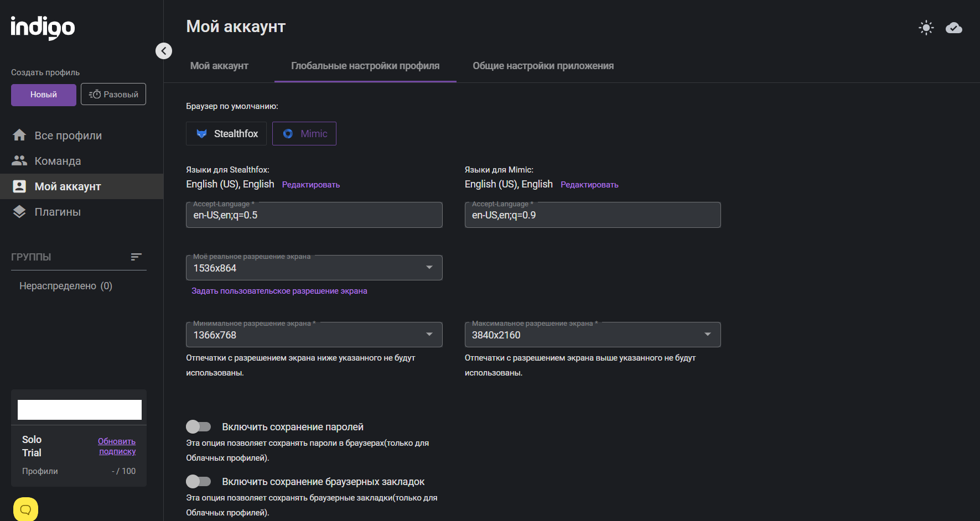
Task: Click the Включить сохранение паролей label
Action: click(x=293, y=427)
